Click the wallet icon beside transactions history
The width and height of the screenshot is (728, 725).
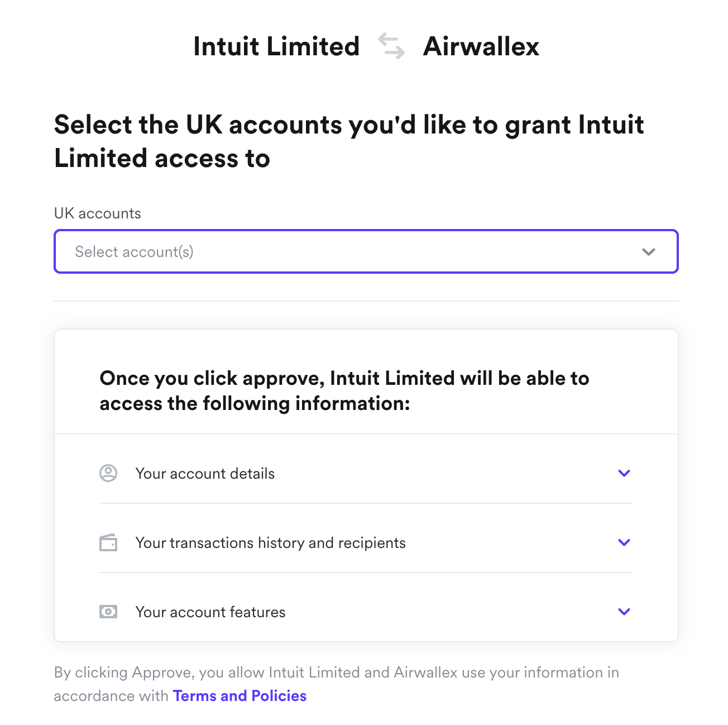tap(108, 542)
